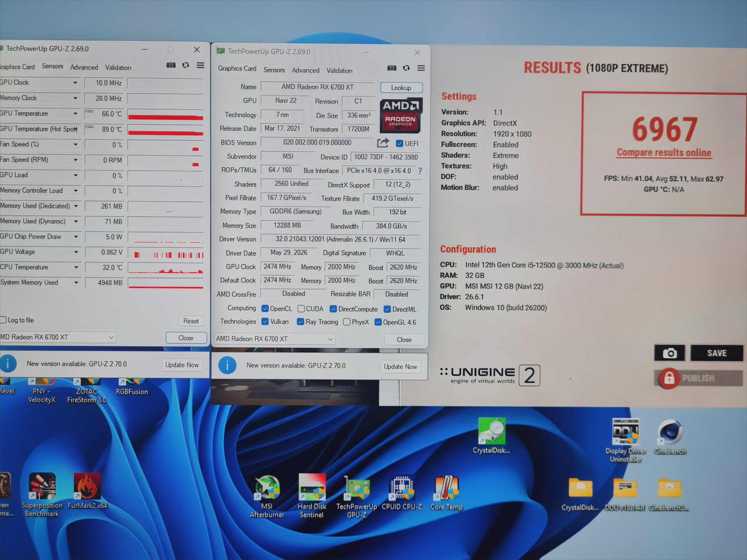Refresh sensors in left GPU-Z window

click(186, 65)
